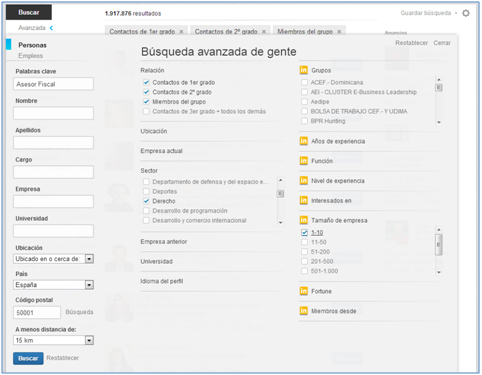
Task: Click the LinkedIn icon beside Función
Action: 303,161
